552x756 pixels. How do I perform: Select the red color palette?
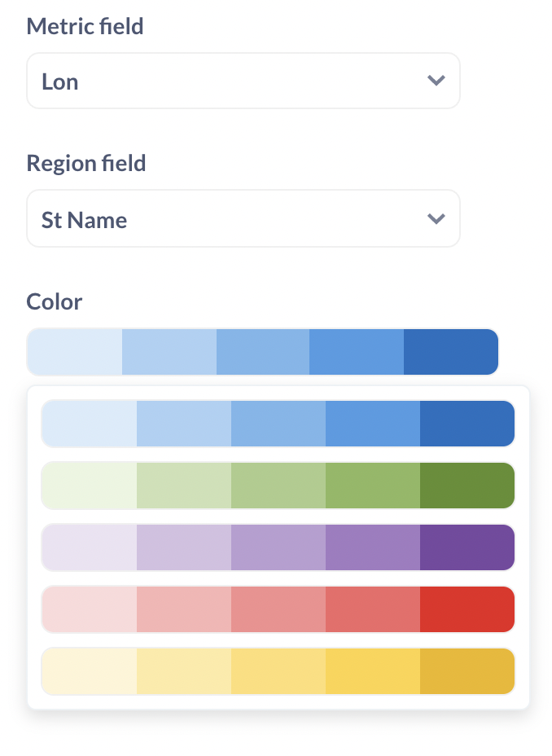click(x=278, y=609)
